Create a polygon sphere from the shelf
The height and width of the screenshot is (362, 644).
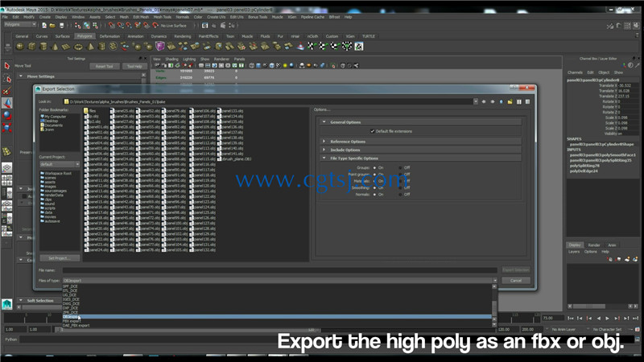19,47
